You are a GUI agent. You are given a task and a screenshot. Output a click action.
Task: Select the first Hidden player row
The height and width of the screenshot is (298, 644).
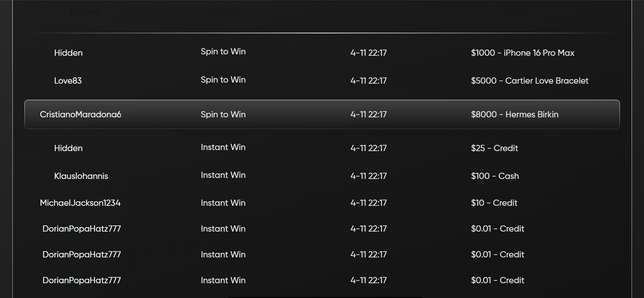(x=68, y=53)
